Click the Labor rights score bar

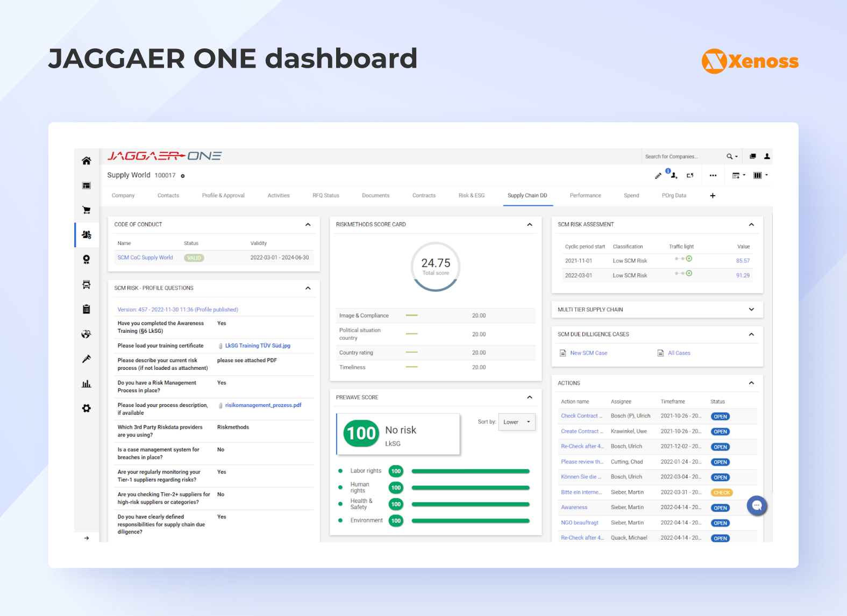pos(471,471)
